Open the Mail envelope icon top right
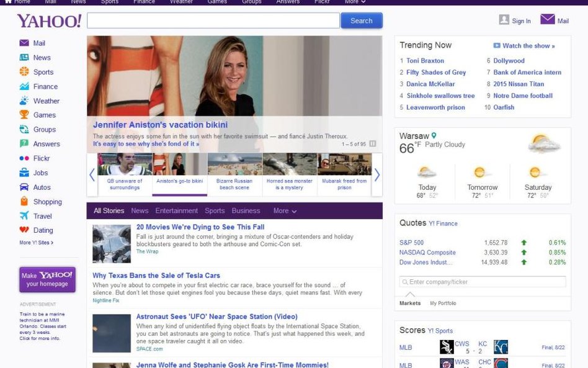Image resolution: width=588 pixels, height=368 pixels. [548, 19]
